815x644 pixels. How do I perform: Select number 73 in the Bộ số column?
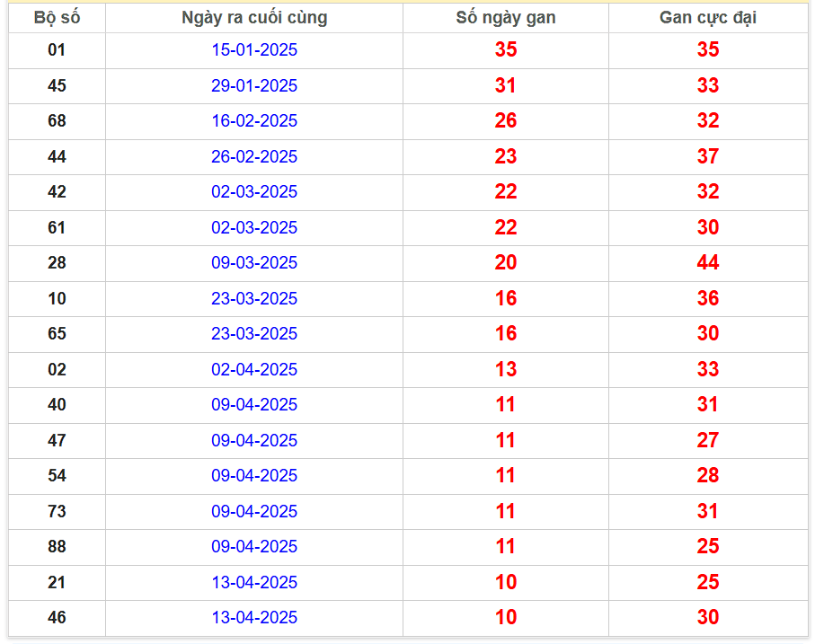click(x=57, y=512)
